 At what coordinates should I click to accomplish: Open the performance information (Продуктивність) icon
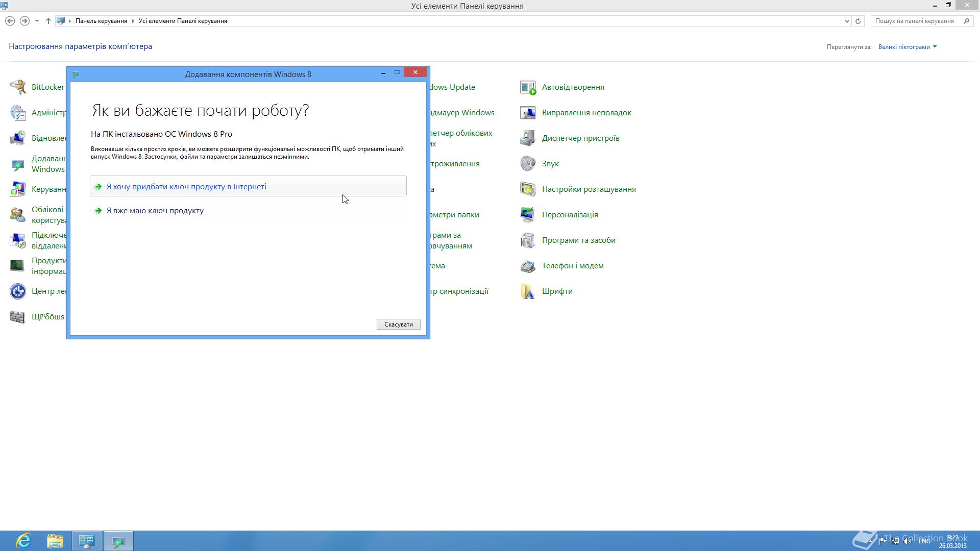point(18,266)
